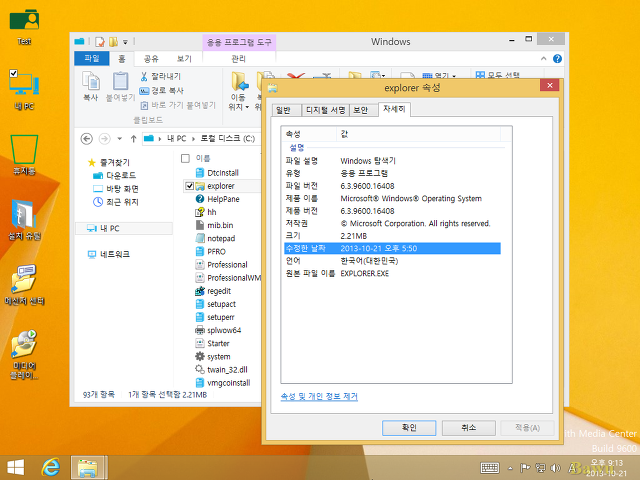Click the 모두 선택 select all button
Screen dimensions: 640x480
coord(498,75)
